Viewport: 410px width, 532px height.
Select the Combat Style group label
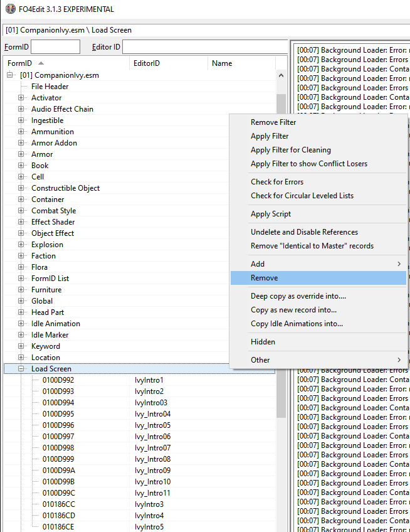pyautogui.click(x=53, y=211)
